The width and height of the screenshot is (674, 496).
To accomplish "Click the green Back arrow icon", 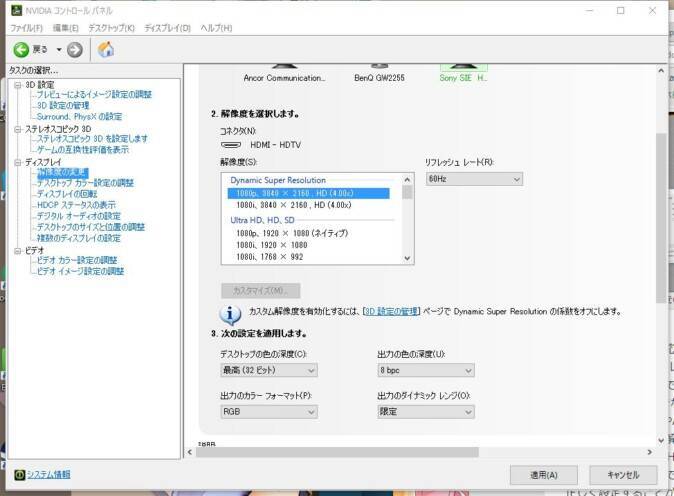I will tap(21, 50).
